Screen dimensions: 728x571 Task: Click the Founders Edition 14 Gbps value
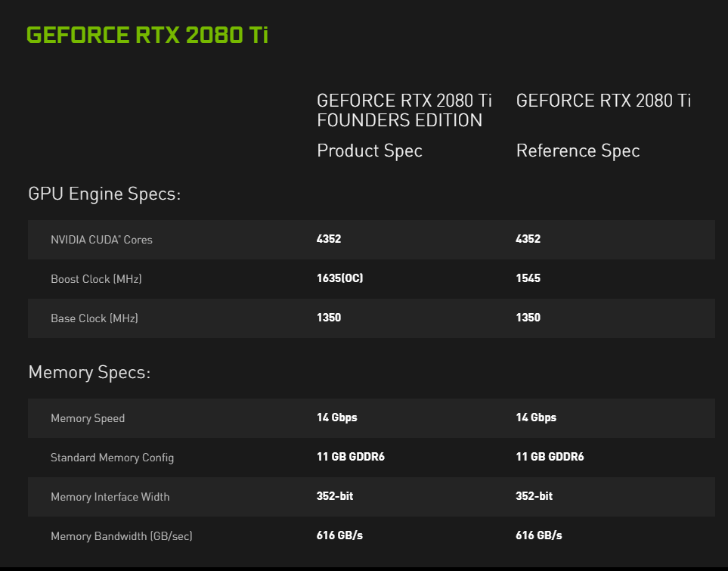click(336, 417)
